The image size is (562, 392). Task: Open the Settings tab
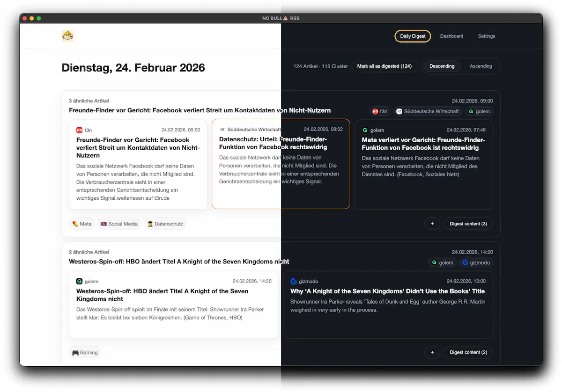coord(486,36)
